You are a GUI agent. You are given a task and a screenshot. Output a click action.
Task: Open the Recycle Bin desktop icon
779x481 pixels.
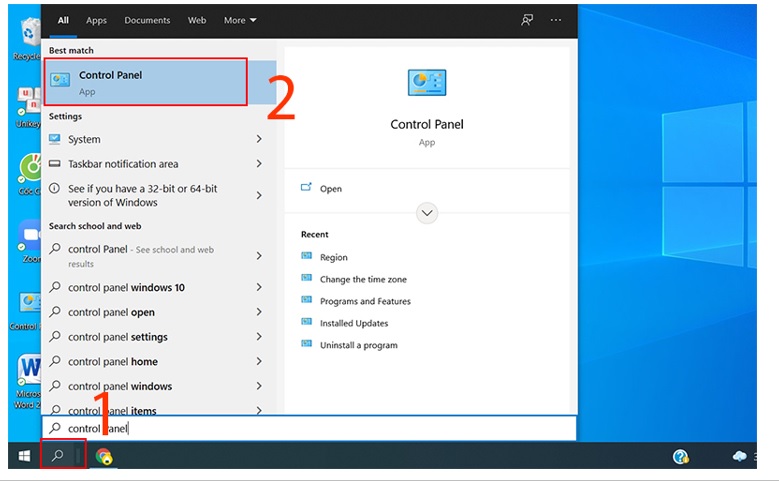click(26, 38)
